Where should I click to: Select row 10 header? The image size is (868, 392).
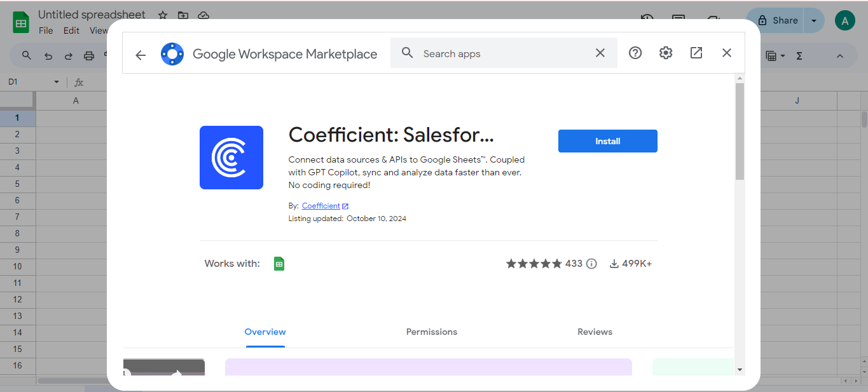(x=18, y=266)
